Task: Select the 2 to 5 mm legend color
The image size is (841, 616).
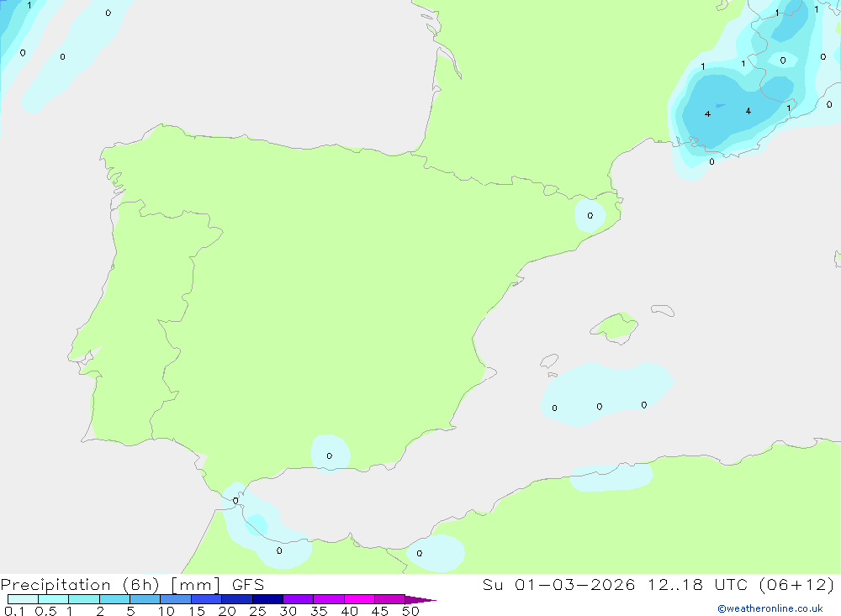Action: click(x=114, y=599)
